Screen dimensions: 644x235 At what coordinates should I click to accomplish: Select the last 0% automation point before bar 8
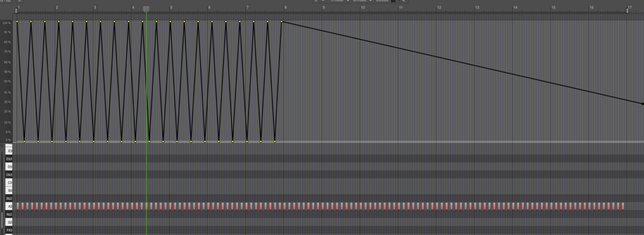[x=275, y=141]
